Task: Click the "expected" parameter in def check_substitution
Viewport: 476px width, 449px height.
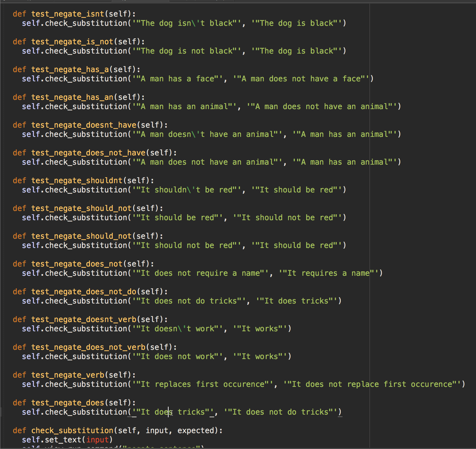Action: 196,430
